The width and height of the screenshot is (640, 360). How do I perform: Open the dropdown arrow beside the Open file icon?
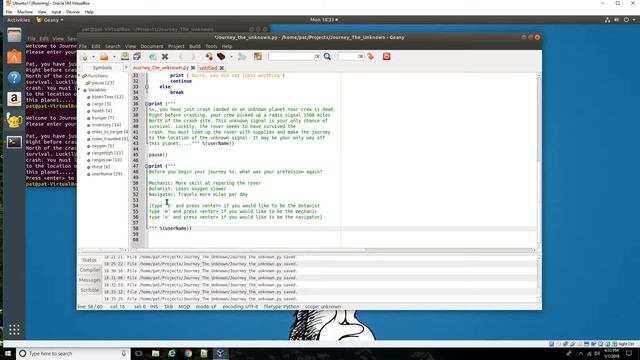tap(114, 57)
